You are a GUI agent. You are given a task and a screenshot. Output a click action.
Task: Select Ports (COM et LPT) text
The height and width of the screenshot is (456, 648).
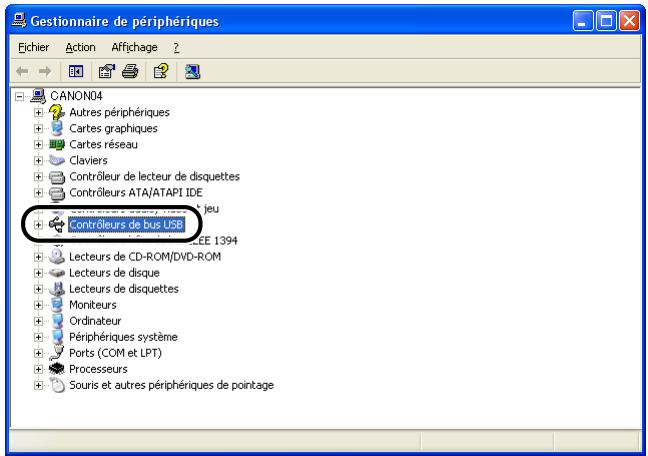click(x=115, y=353)
